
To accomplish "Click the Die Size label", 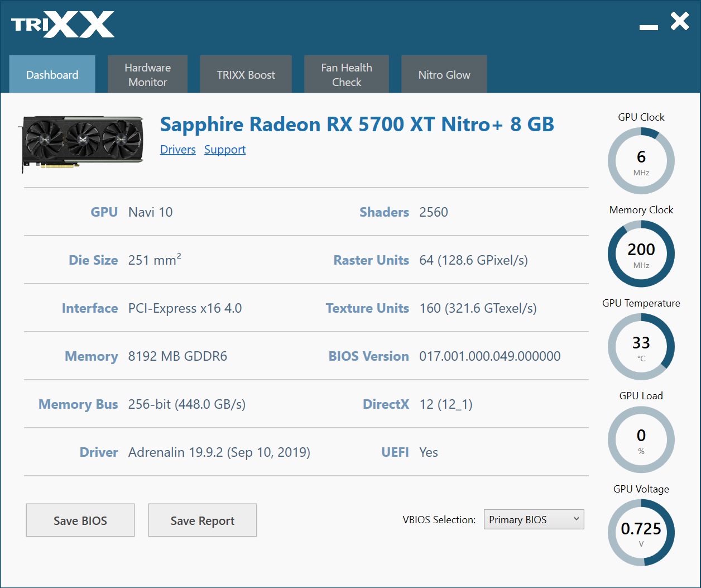I will pos(93,260).
